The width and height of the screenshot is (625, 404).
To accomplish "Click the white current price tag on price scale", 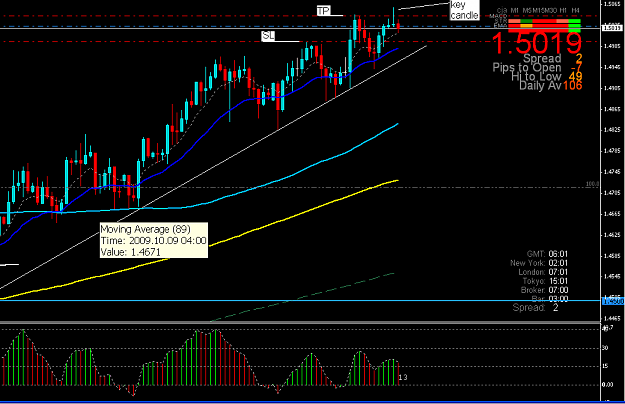I will point(613,28).
